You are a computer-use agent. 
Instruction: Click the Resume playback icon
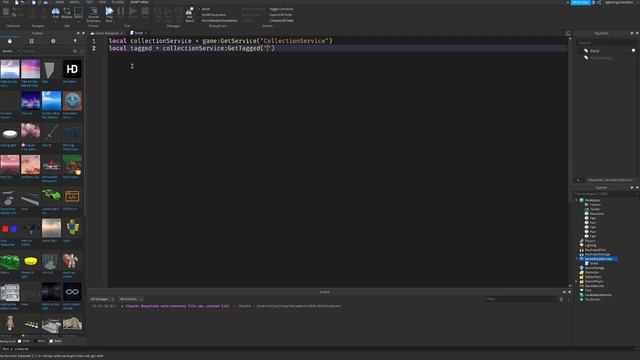tap(133, 11)
